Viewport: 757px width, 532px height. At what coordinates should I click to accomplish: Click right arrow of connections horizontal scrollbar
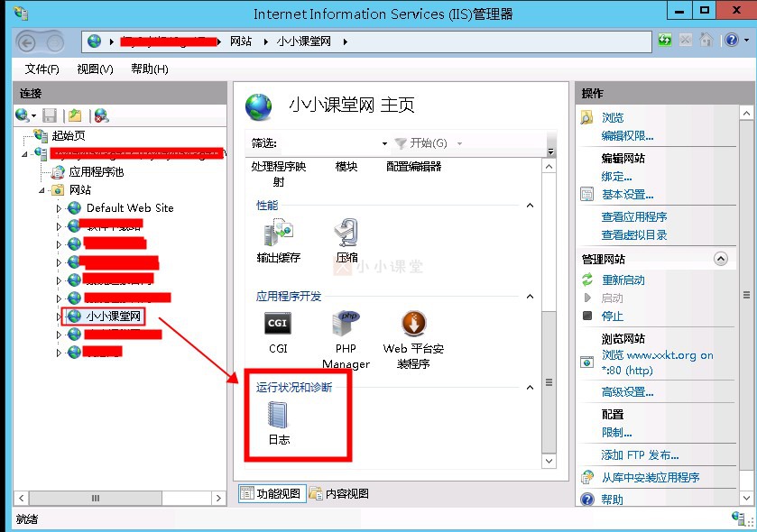coord(218,498)
